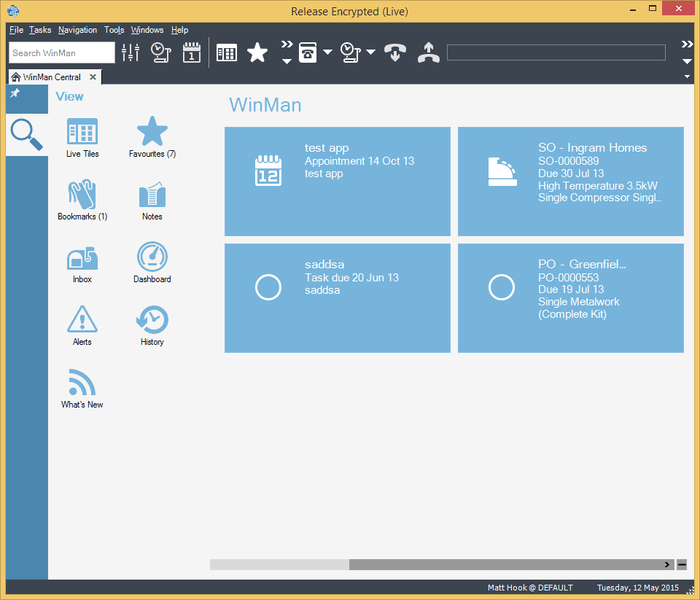Open the calendar toolbar icon
Screen dimensions: 700x600
[192, 52]
